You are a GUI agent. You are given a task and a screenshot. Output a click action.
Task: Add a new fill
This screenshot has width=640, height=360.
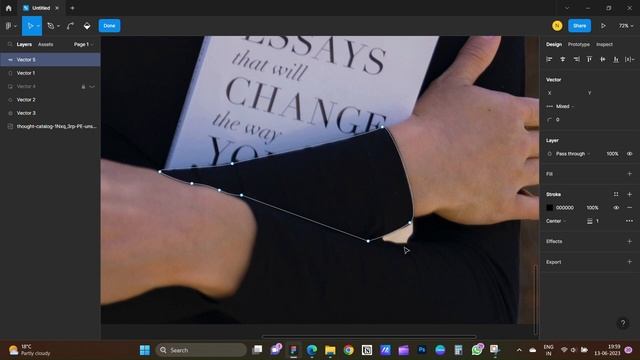629,174
